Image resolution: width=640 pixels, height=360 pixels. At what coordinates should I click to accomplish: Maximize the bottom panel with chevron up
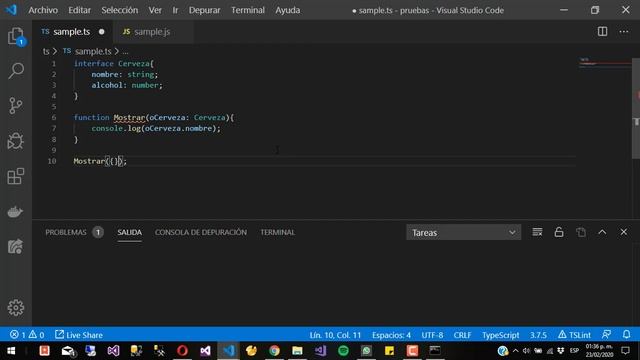pos(602,232)
